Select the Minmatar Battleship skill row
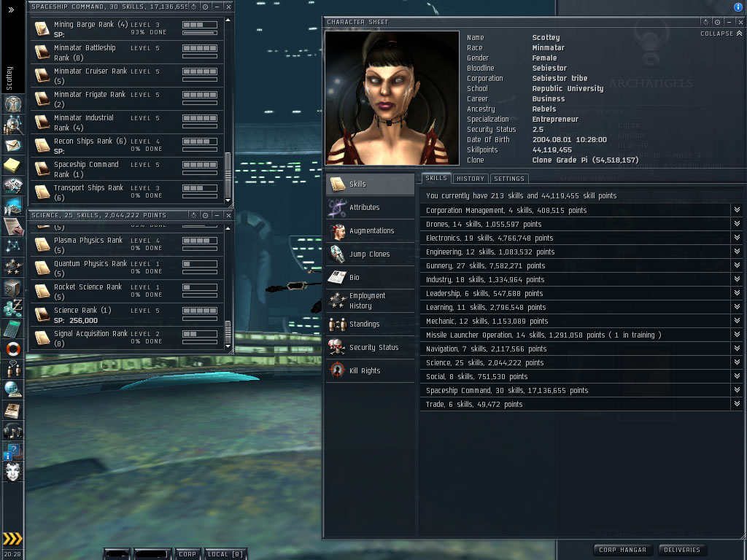747x560 pixels. coord(127,52)
